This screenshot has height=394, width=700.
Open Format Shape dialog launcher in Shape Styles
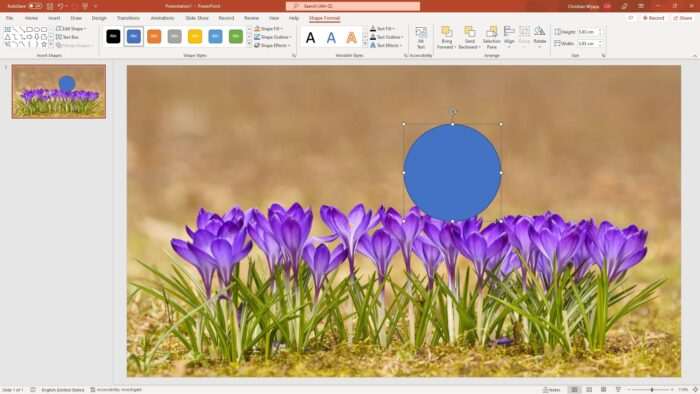tap(294, 56)
